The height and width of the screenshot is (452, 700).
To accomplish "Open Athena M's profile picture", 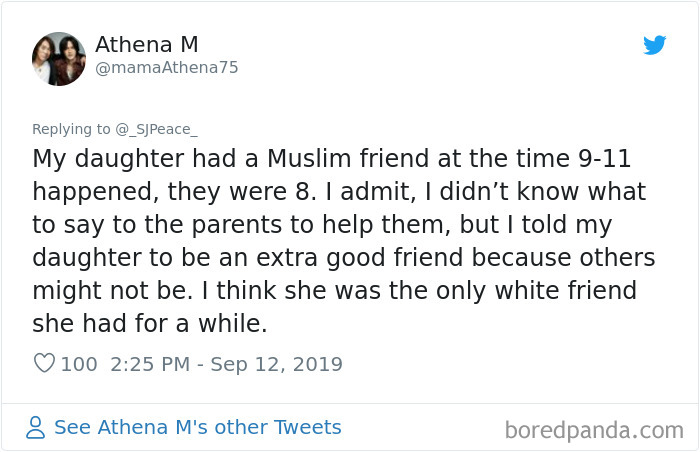I will click(x=59, y=58).
